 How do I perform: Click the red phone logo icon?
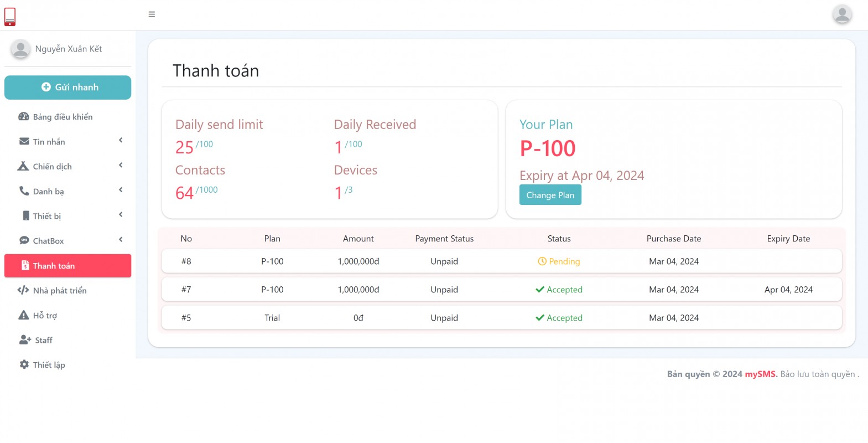coord(10,17)
